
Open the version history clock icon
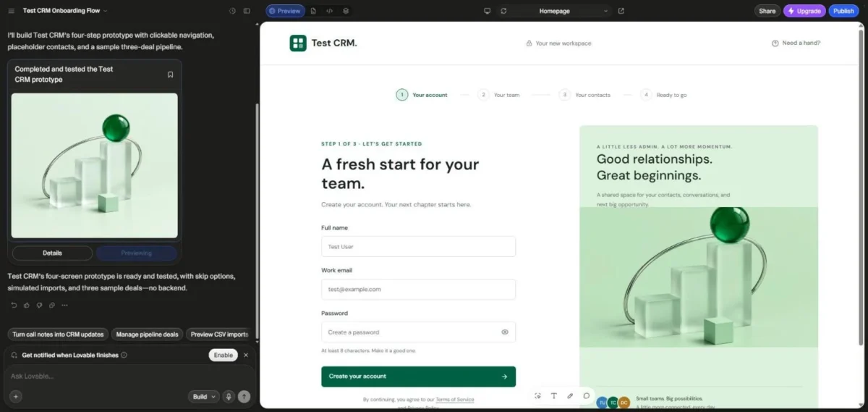(x=232, y=11)
